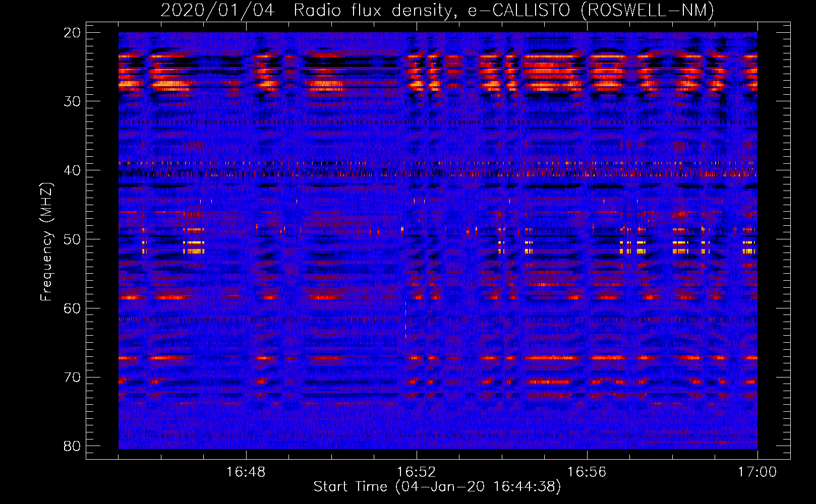Click the 16:52 time tick label
816x504 pixels.
click(417, 472)
